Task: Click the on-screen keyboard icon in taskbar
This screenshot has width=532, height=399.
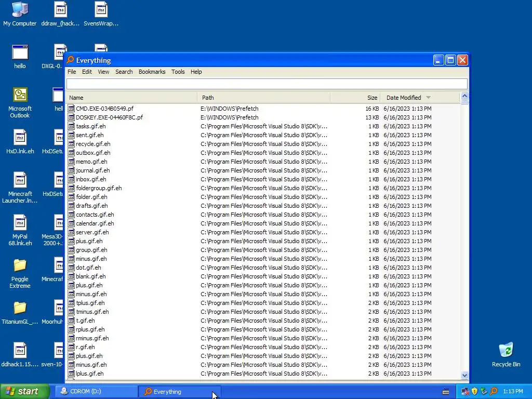Action: click(x=446, y=392)
